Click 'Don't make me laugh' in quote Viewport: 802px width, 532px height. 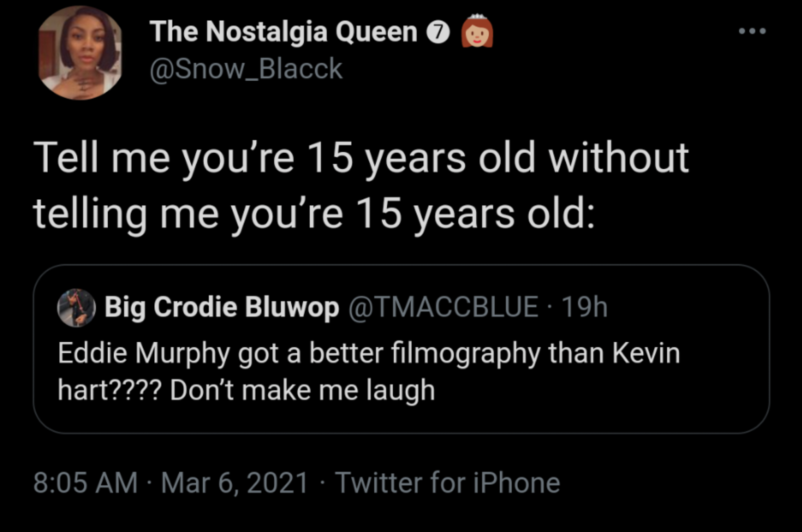[x=302, y=390]
